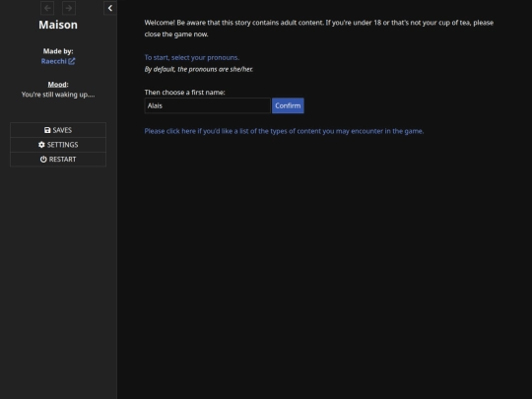Click 'To start, select your pronouns' link
This screenshot has width=532, height=399.
192,58
